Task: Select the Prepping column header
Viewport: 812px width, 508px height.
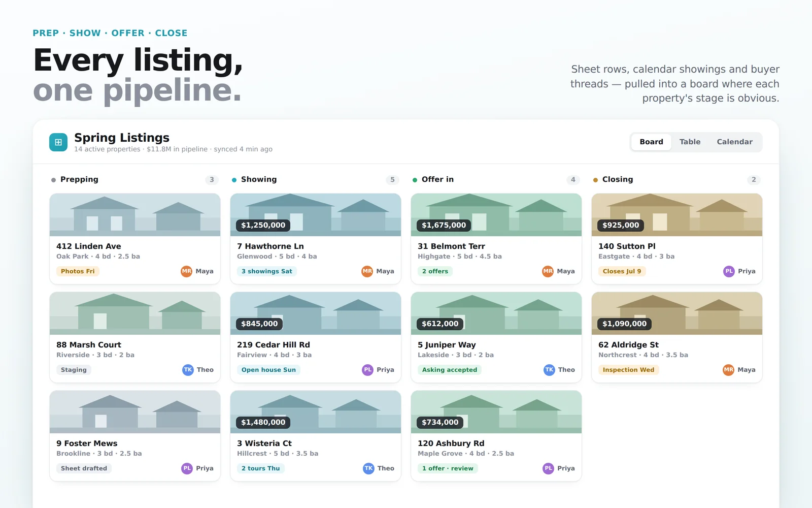Action: click(79, 179)
